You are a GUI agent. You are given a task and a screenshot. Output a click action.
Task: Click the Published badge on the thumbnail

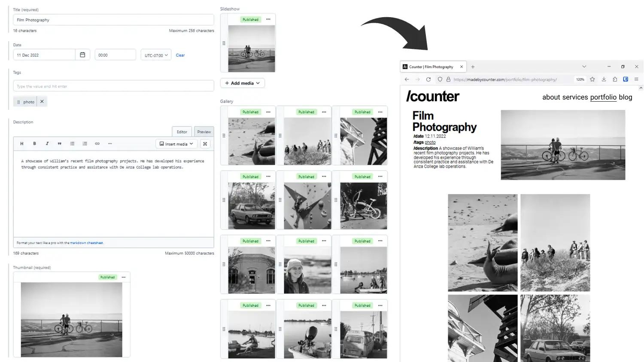[107, 277]
